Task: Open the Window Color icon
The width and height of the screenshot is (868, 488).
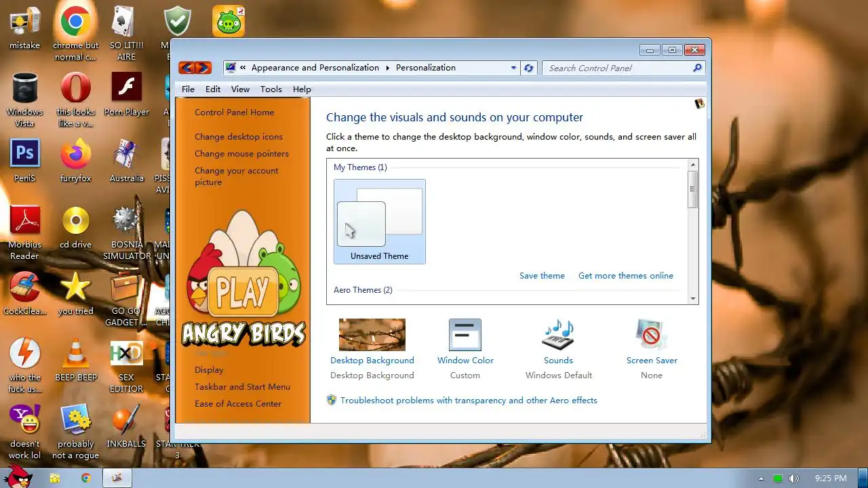Action: (465, 335)
